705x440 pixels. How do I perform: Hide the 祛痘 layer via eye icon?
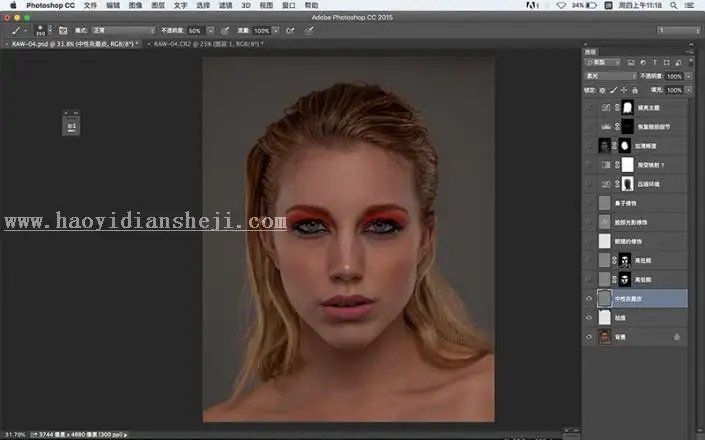pyautogui.click(x=589, y=318)
